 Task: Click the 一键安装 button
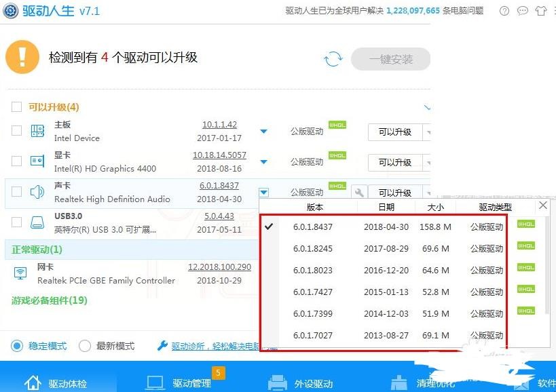(x=390, y=59)
